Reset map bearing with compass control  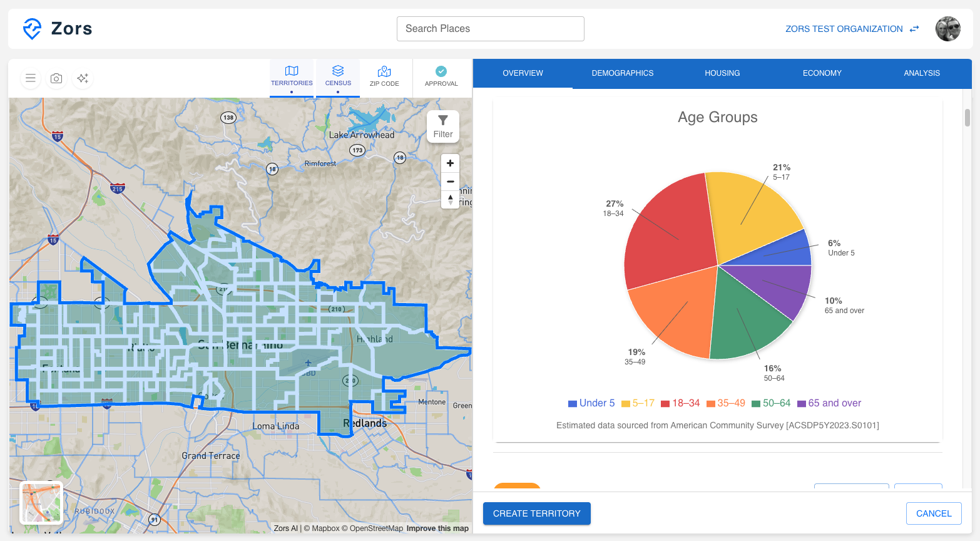point(450,200)
